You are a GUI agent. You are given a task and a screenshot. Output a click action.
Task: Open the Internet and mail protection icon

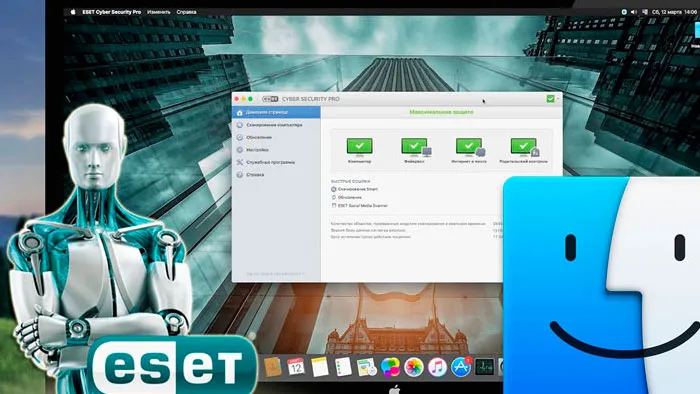[470, 147]
